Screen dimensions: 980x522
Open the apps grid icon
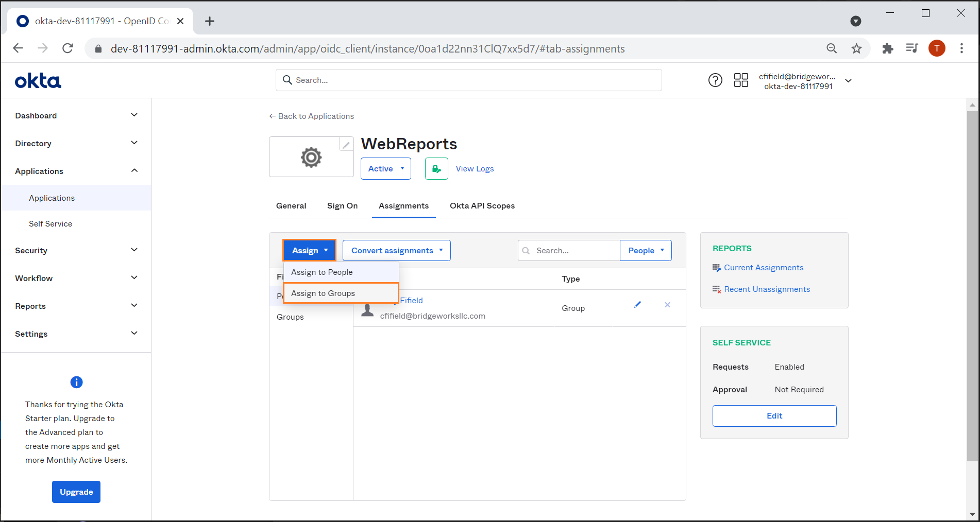[x=741, y=80]
